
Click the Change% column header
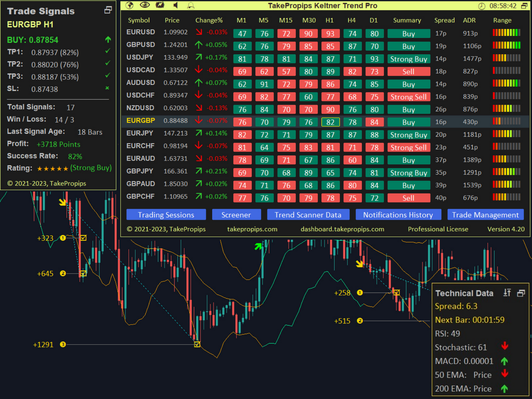[209, 20]
